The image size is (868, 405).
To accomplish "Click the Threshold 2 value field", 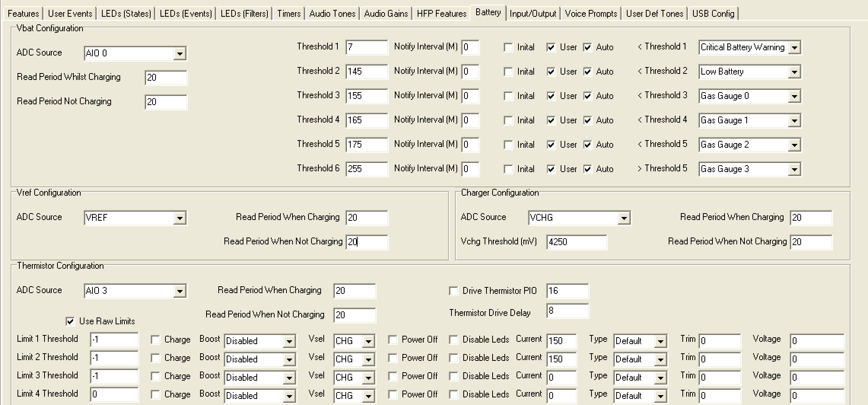I will tap(366, 72).
